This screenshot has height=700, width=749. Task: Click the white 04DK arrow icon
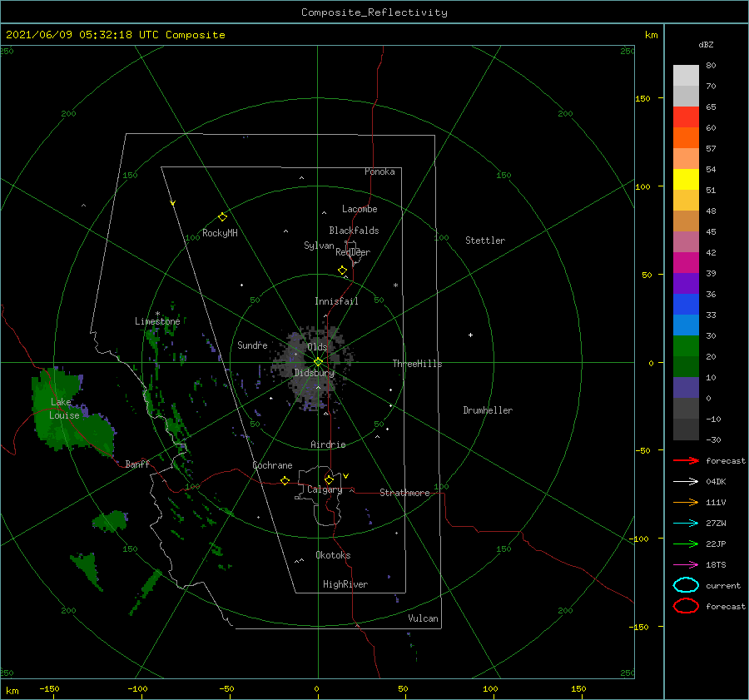click(686, 482)
